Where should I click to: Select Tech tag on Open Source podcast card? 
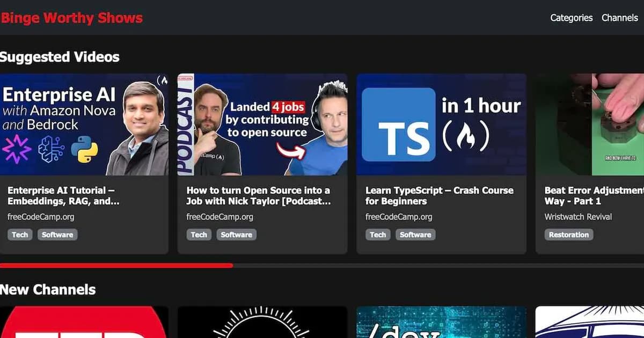click(x=199, y=234)
